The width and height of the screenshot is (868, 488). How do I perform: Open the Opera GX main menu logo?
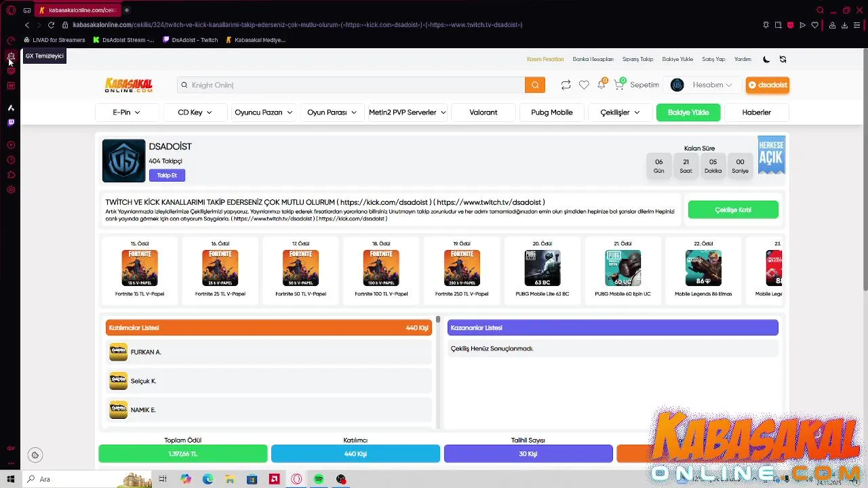[x=11, y=10]
